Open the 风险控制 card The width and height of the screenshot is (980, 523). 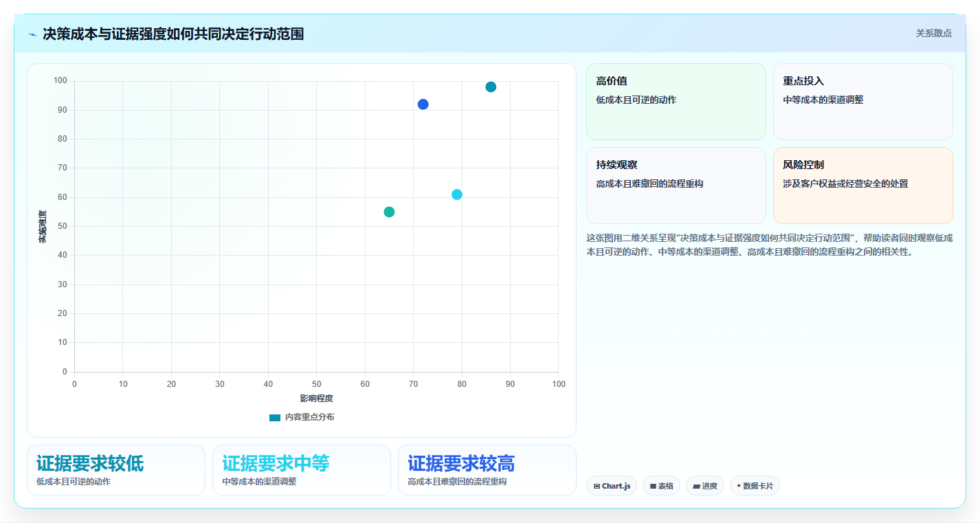[x=863, y=186]
